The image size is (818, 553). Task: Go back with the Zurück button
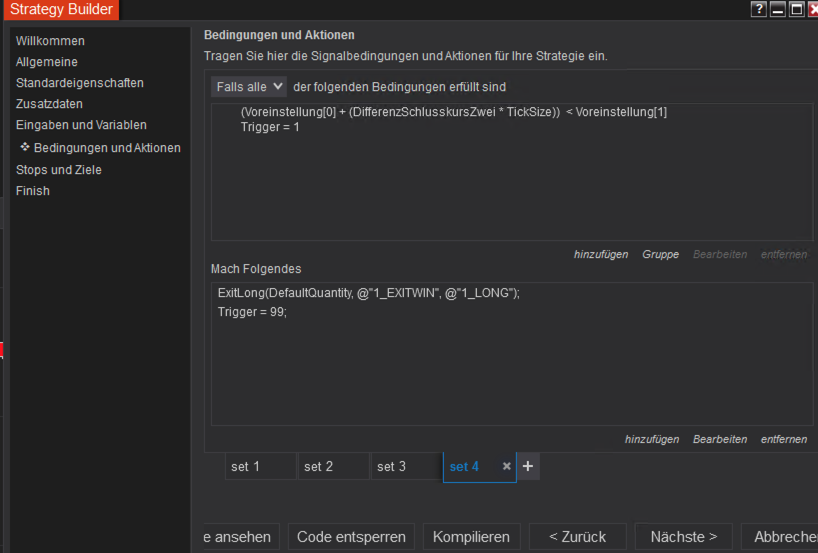click(578, 537)
